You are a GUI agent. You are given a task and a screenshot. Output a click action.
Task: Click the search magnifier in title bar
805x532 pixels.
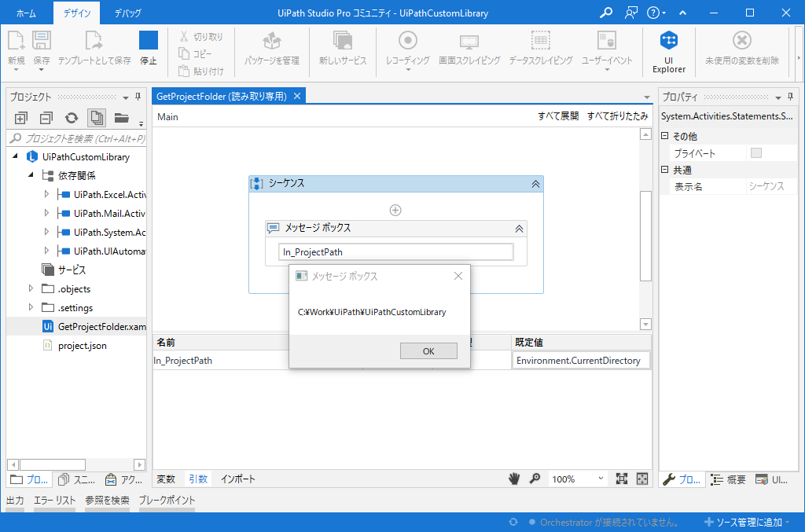[606, 13]
